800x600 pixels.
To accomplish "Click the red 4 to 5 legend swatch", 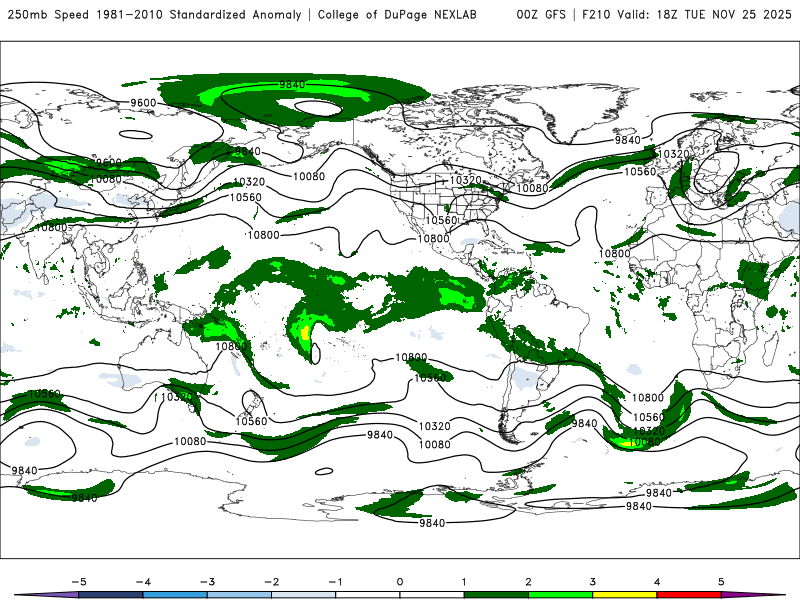I will coord(689,595).
